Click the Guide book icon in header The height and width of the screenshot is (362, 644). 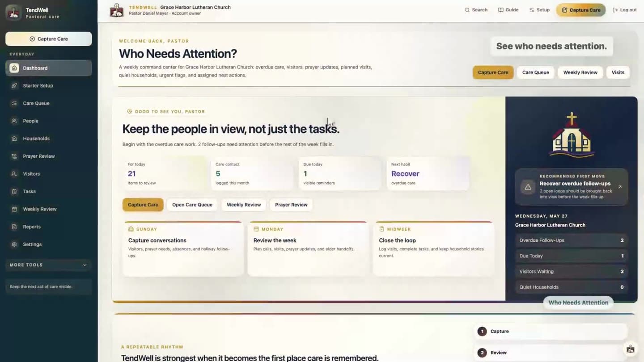coord(501,10)
